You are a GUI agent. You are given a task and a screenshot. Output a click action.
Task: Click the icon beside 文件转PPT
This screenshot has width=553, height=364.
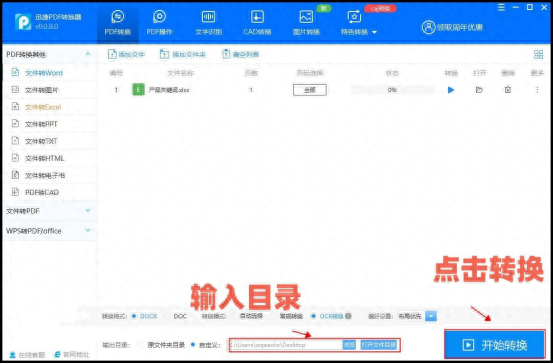click(15, 123)
